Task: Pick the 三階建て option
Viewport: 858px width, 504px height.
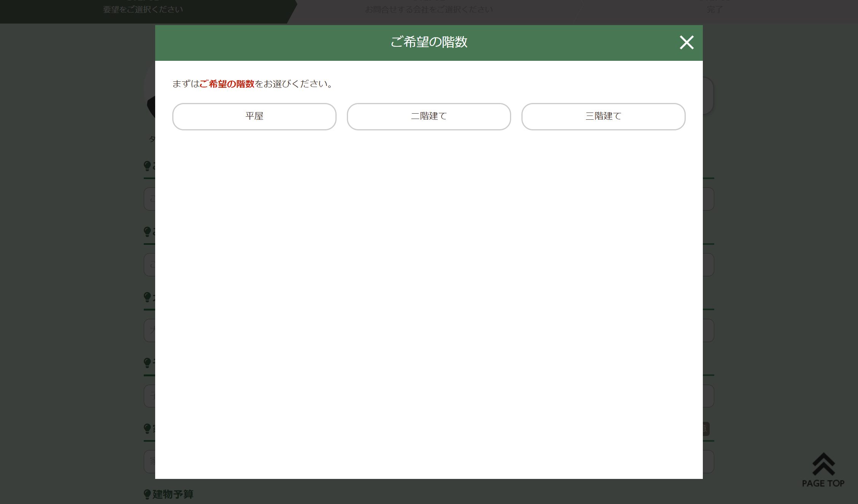Action: [603, 116]
